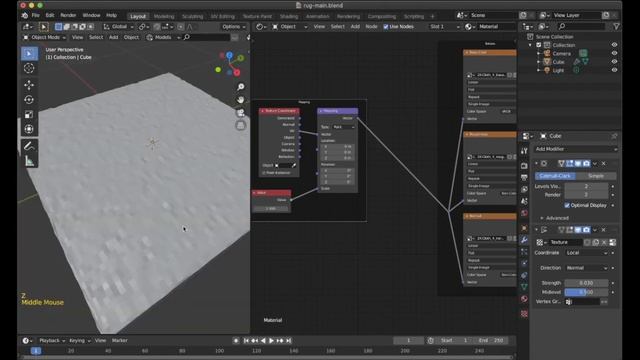The image size is (640, 360).
Task: Switch to the Shading workspace tab
Action: 289,16
